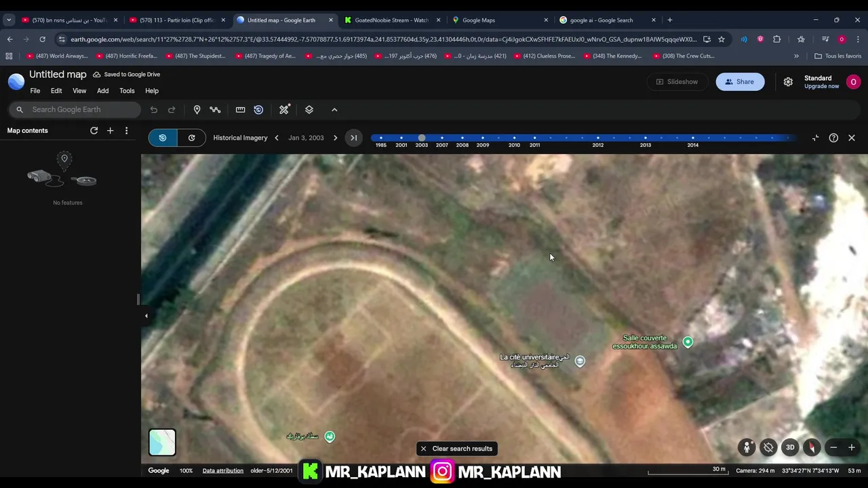This screenshot has height=488, width=868.
Task: Toggle historical imagery from the toolbar clock icon
Action: pos(258,110)
